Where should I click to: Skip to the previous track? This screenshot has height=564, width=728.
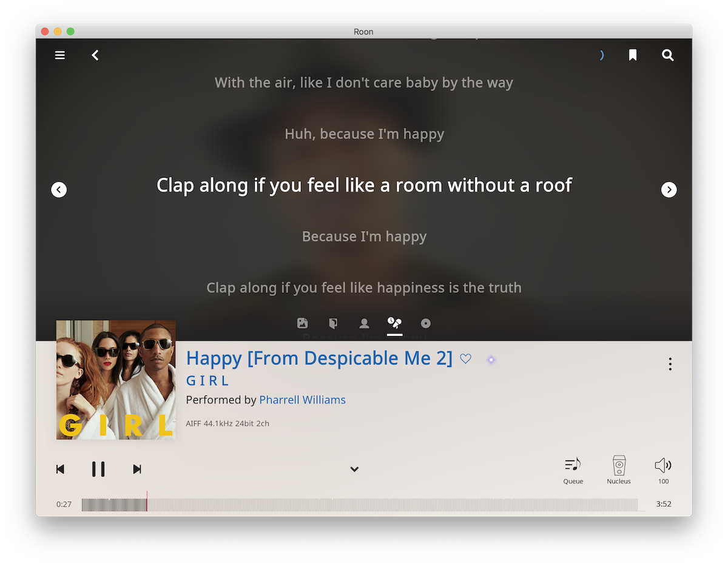(60, 469)
